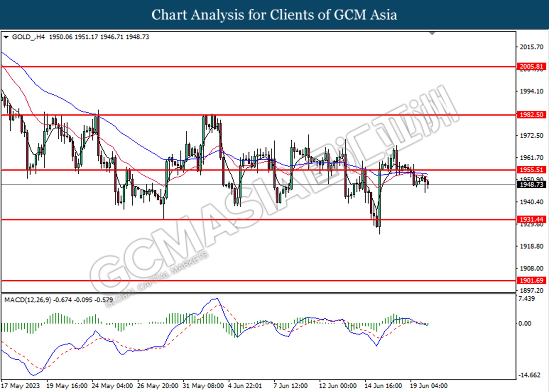Select the 26 May 20:00 time label
The width and height of the screenshot is (549, 392).
coord(158,386)
